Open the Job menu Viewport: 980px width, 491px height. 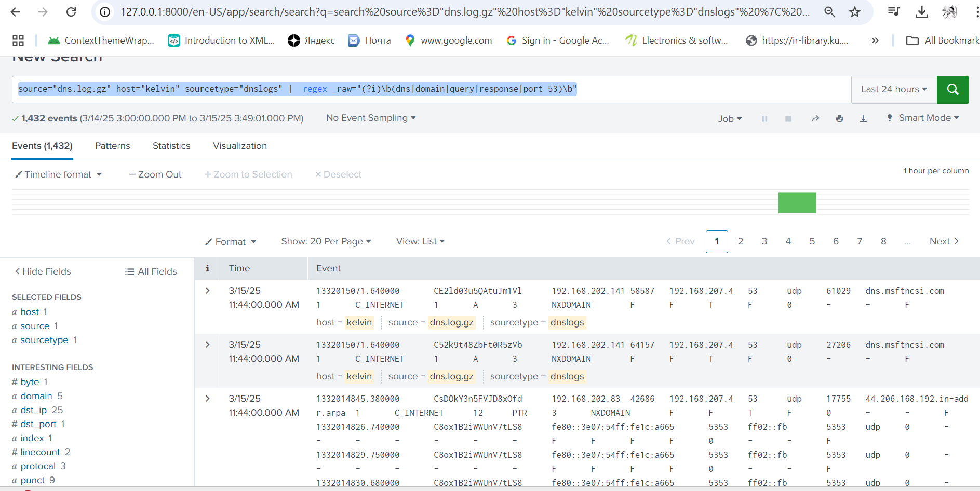(730, 119)
